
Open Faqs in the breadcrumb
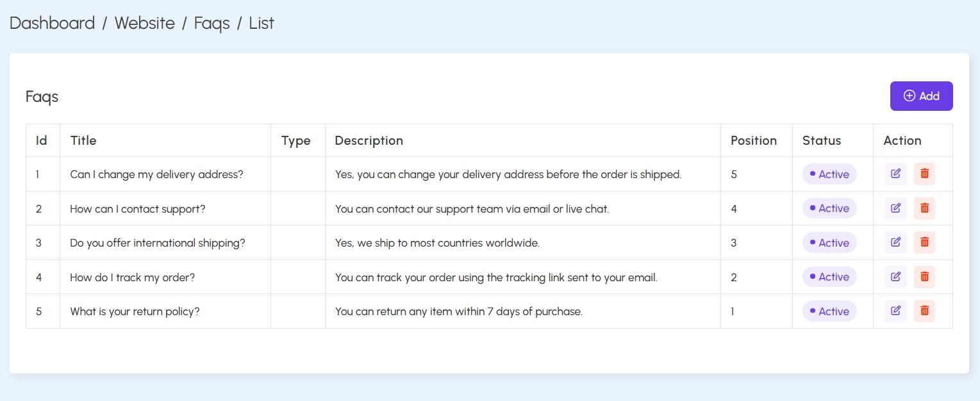pyautogui.click(x=212, y=24)
